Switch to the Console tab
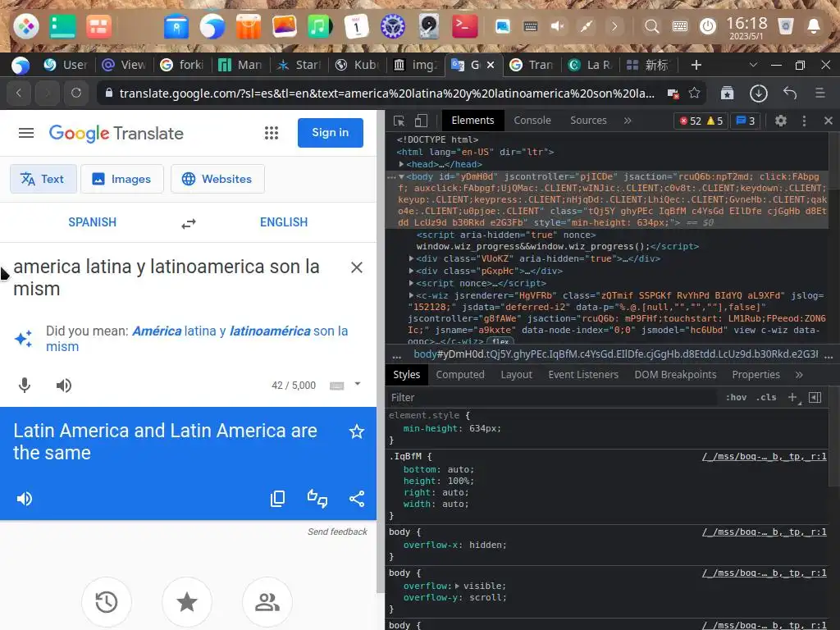 pyautogui.click(x=532, y=121)
